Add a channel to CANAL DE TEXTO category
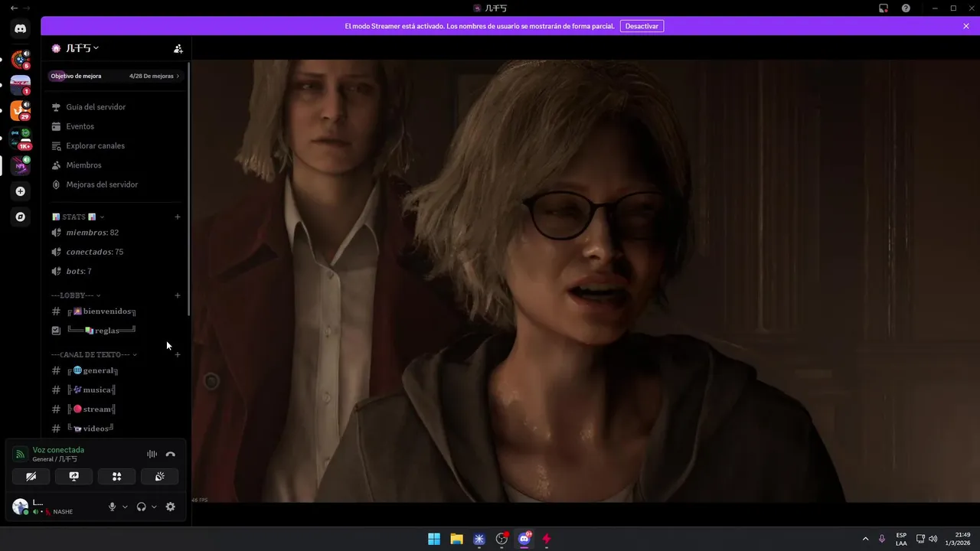Viewport: 980px width, 551px height. pyautogui.click(x=178, y=355)
